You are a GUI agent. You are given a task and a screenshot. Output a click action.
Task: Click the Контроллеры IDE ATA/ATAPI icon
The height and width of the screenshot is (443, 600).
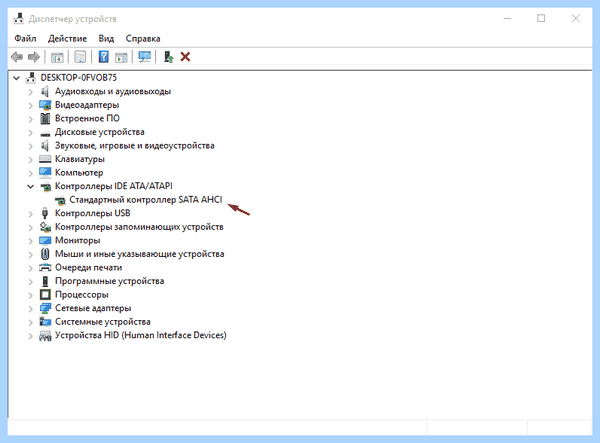[x=46, y=187]
